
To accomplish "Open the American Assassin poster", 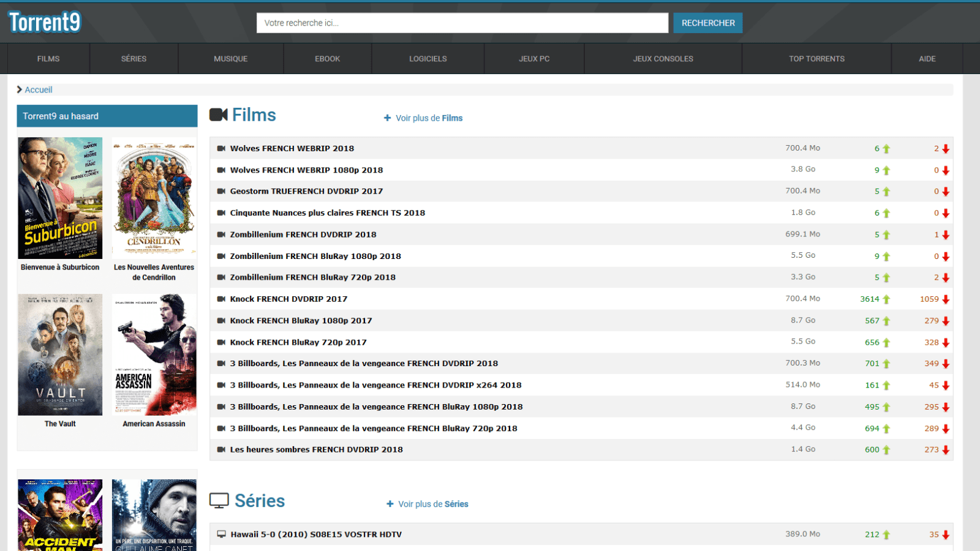I will [154, 354].
